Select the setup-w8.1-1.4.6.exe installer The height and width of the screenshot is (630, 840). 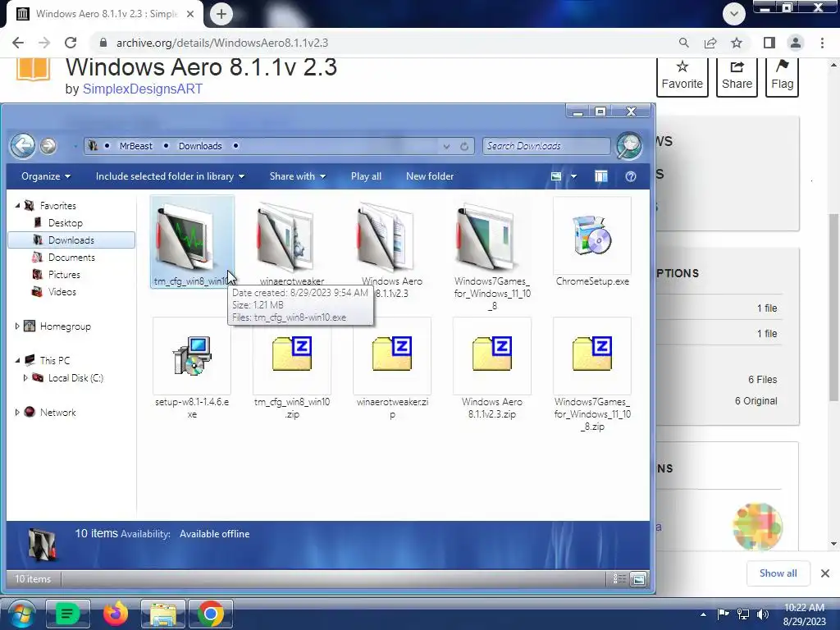tap(192, 368)
